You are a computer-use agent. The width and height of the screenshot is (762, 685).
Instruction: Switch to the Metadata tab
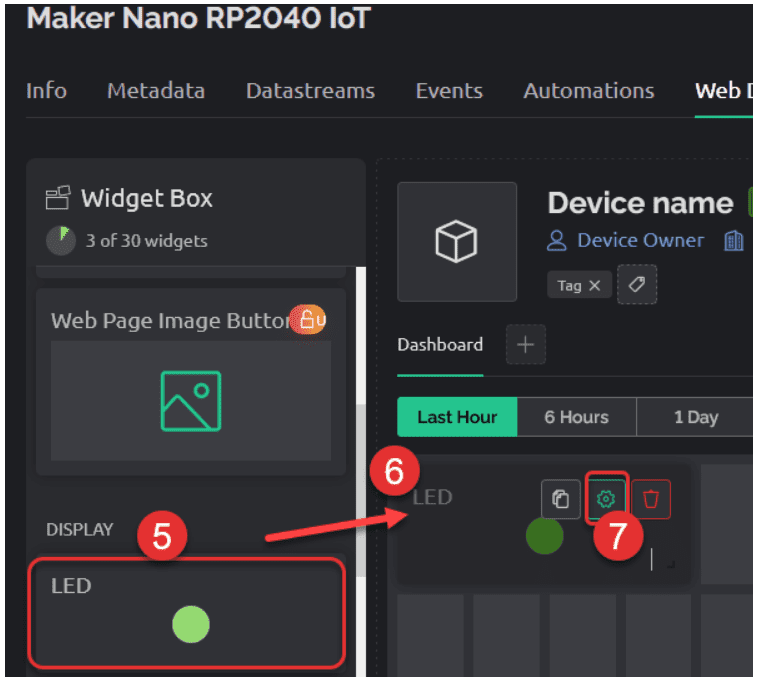pos(156,91)
